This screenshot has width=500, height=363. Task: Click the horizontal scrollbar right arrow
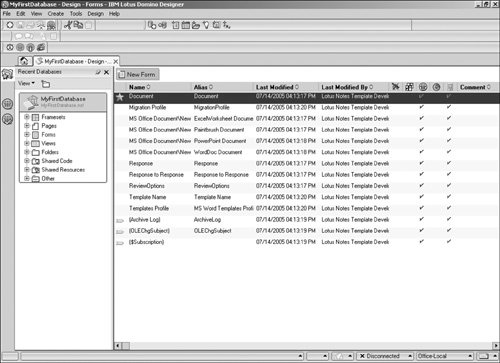click(496, 346)
